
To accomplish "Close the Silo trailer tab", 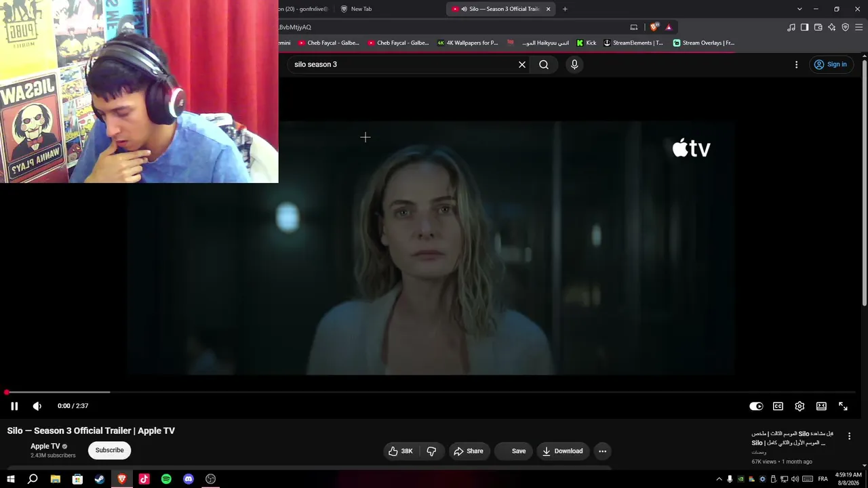I will click(548, 9).
